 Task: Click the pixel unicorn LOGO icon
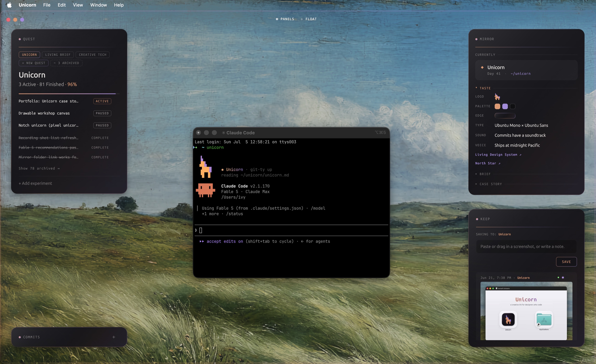[497, 96]
